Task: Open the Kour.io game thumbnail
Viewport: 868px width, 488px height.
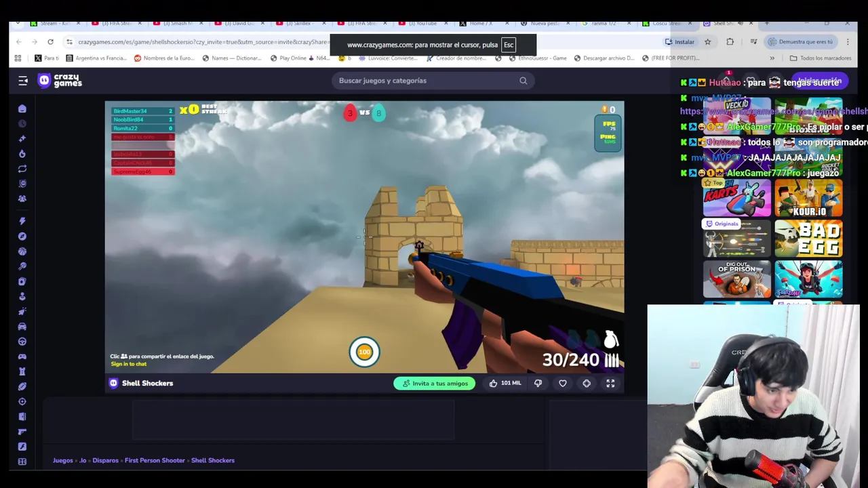Action: pyautogui.click(x=808, y=199)
